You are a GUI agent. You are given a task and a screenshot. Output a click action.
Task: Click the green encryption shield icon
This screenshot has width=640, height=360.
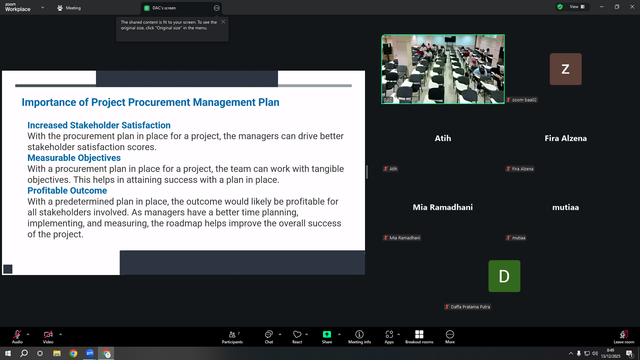560,7
